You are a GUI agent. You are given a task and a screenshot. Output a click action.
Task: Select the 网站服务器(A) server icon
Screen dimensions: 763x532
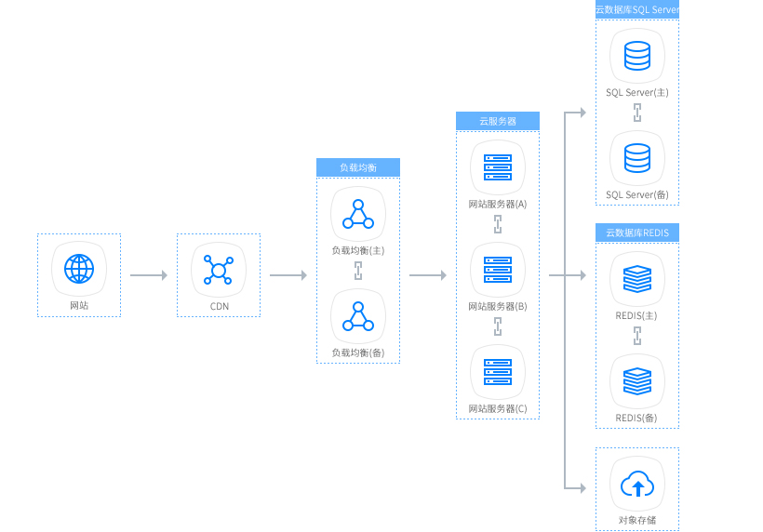(x=498, y=167)
